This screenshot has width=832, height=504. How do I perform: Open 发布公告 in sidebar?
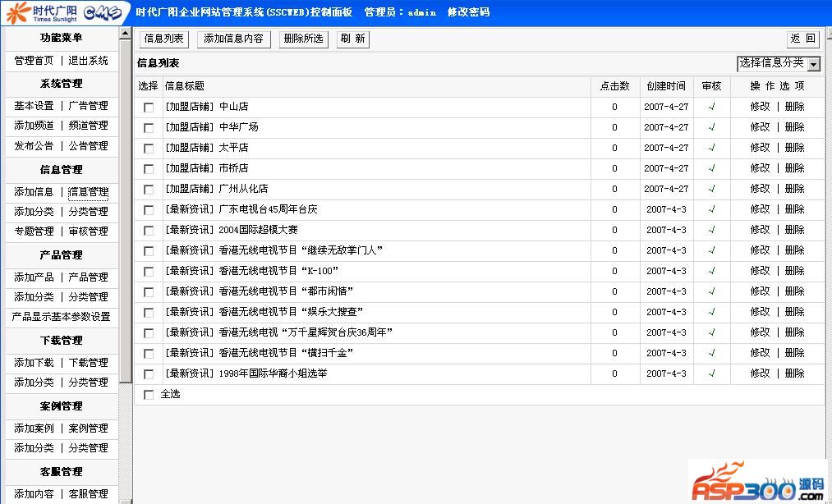[x=34, y=145]
